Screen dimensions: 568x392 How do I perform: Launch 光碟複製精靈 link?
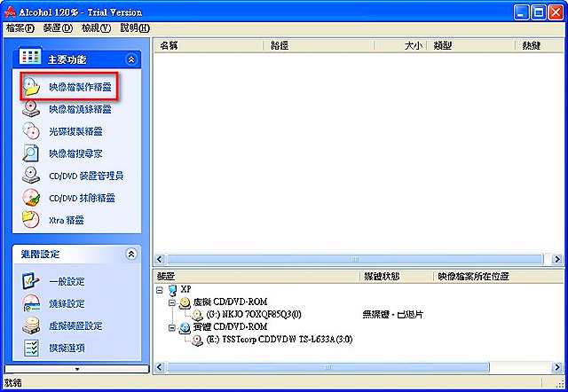(x=75, y=131)
